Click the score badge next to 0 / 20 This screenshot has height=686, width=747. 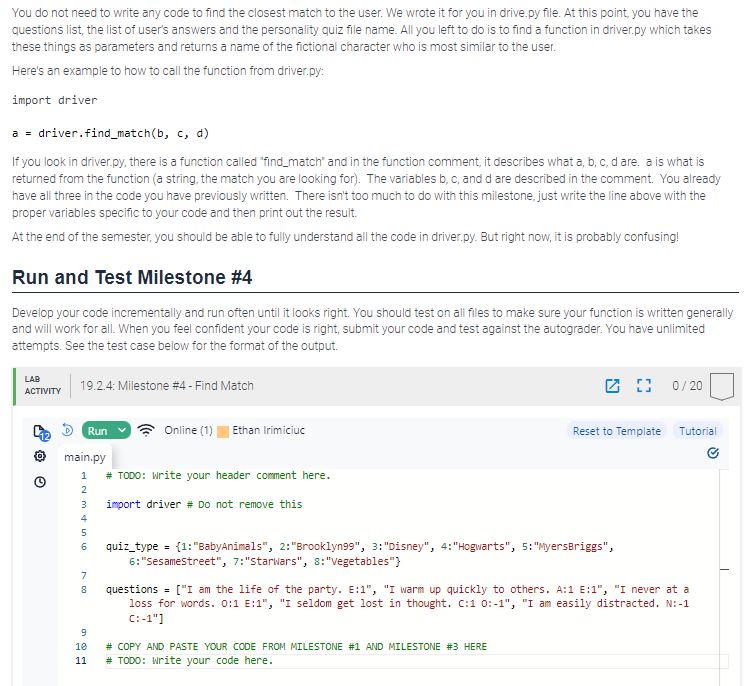[x=722, y=386]
